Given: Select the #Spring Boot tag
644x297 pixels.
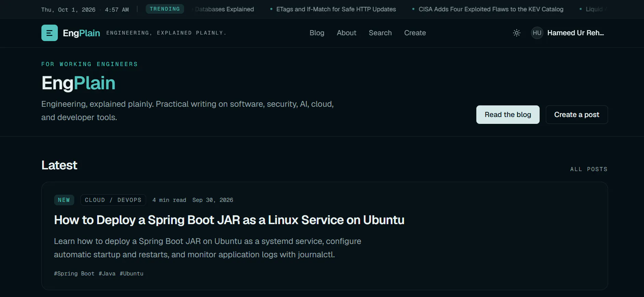Looking at the screenshot, I should coord(74,273).
